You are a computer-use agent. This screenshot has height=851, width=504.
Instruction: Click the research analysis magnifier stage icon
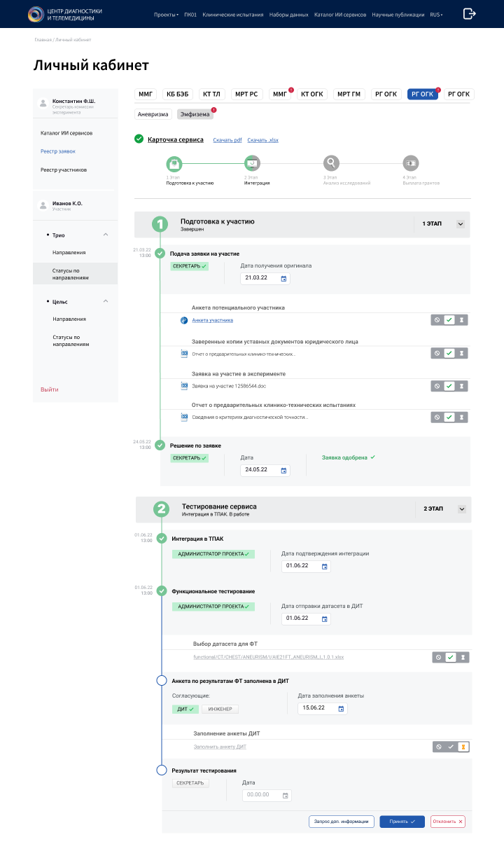pos(331,164)
